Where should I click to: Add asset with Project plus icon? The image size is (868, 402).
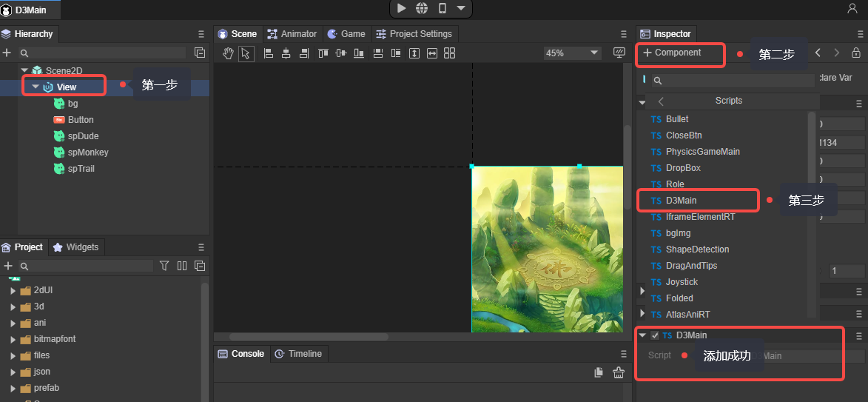(8, 266)
